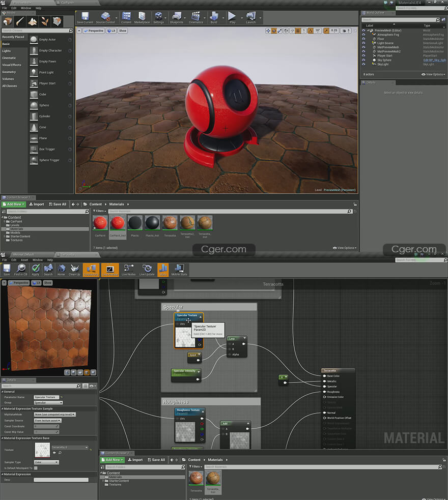Collapse the Material Expression Texture Sample section
This screenshot has width=448, height=500.
(3, 408)
